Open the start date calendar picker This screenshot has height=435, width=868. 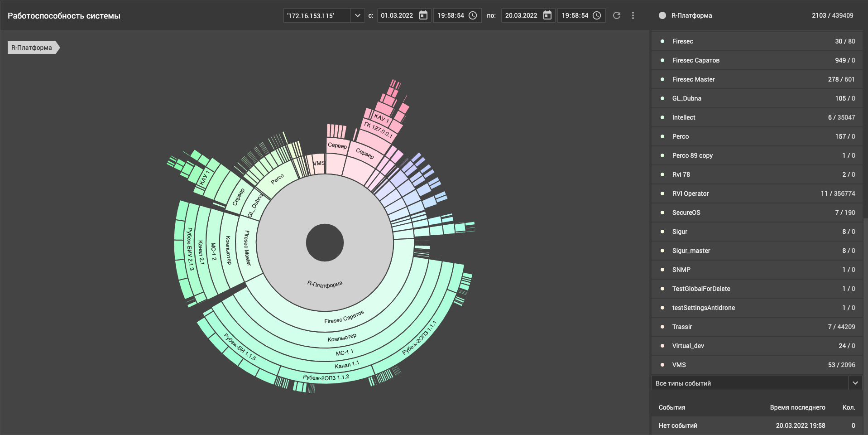click(423, 15)
